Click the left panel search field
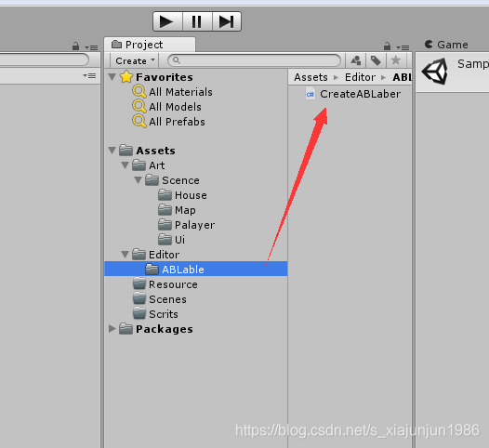The image size is (489, 448). click(x=45, y=59)
